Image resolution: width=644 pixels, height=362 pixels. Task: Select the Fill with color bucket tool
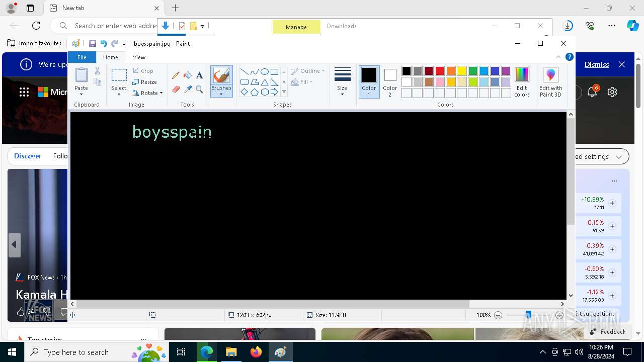(x=188, y=75)
